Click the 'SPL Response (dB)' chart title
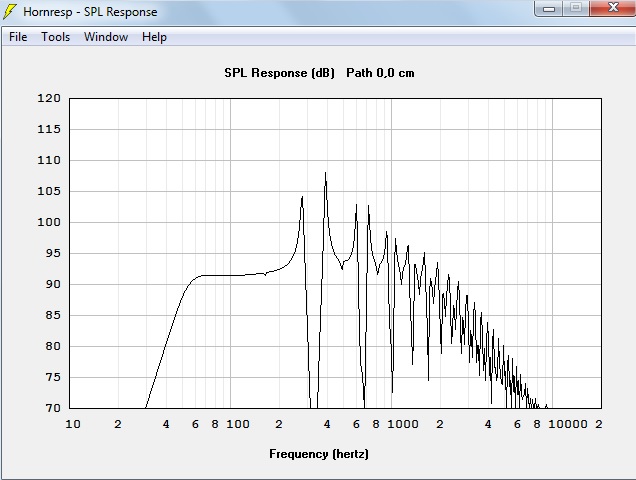The image size is (636, 480). tap(279, 73)
